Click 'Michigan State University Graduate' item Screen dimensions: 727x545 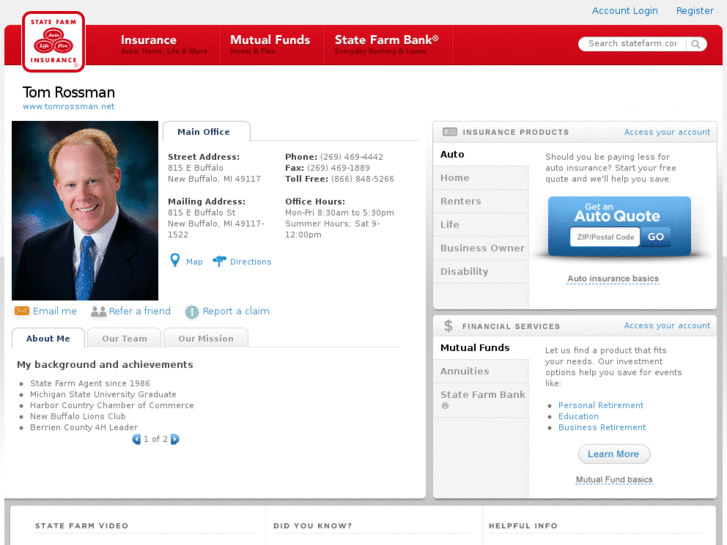click(x=103, y=394)
